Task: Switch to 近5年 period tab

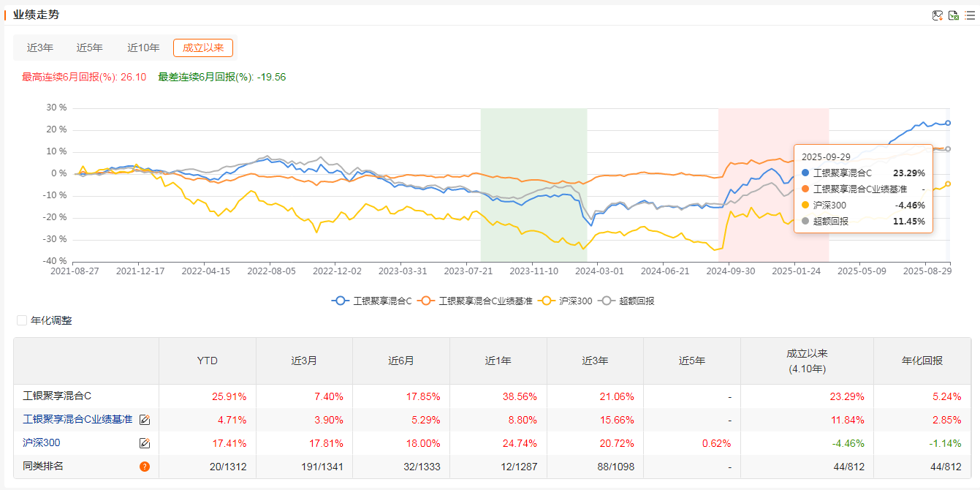Action: coord(90,48)
